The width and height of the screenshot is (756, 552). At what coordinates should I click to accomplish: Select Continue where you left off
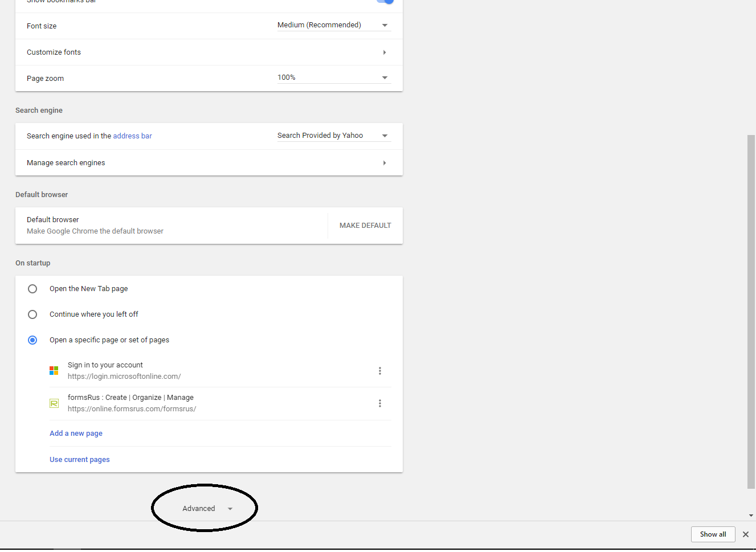pos(32,314)
